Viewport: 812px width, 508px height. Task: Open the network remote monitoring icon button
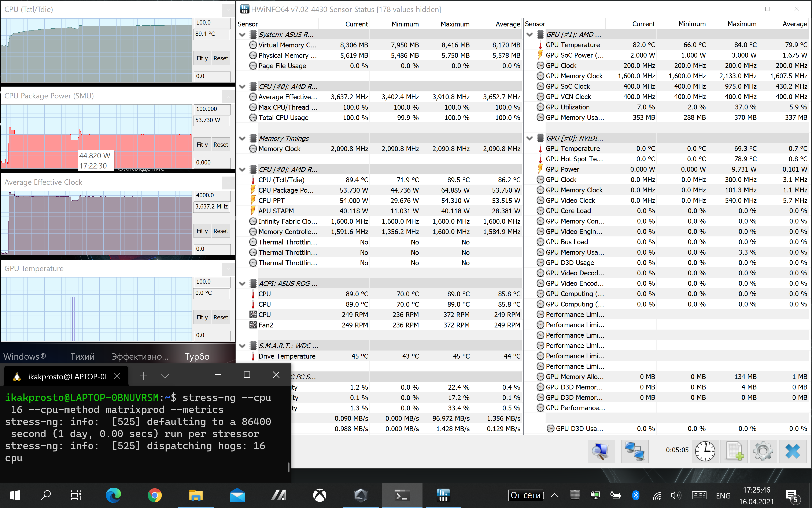point(635,451)
